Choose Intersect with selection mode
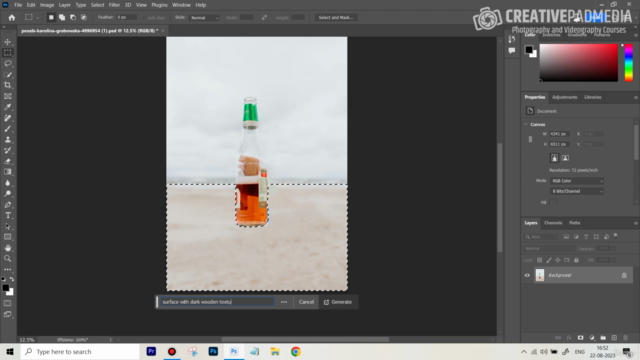Viewport: 640px width, 360px height. click(x=84, y=18)
